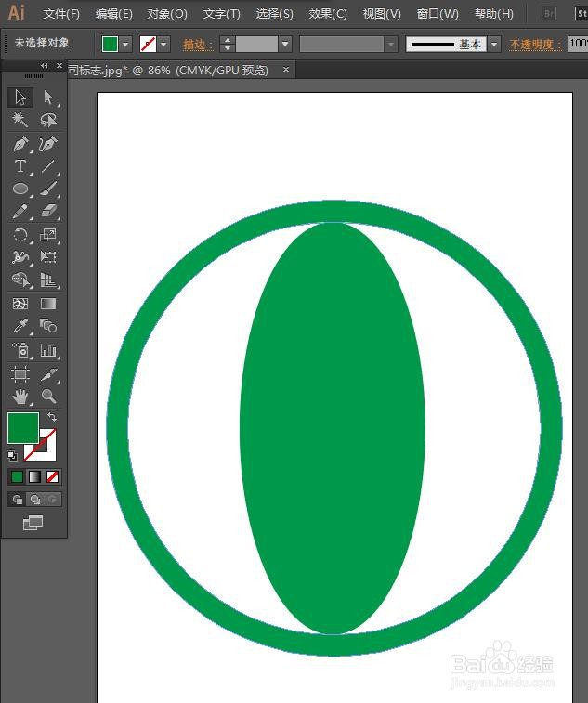Select the Curvature tool
588x703 pixels.
pyautogui.click(x=48, y=144)
